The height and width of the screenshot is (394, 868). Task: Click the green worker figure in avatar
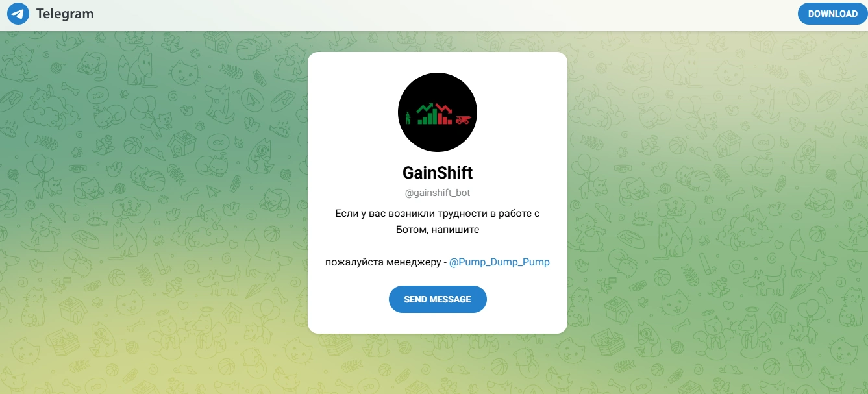408,117
